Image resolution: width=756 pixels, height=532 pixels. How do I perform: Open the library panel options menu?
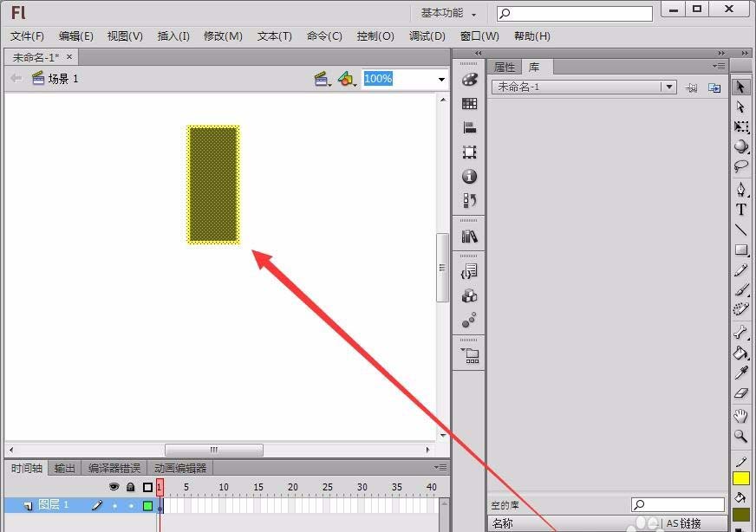coord(719,66)
